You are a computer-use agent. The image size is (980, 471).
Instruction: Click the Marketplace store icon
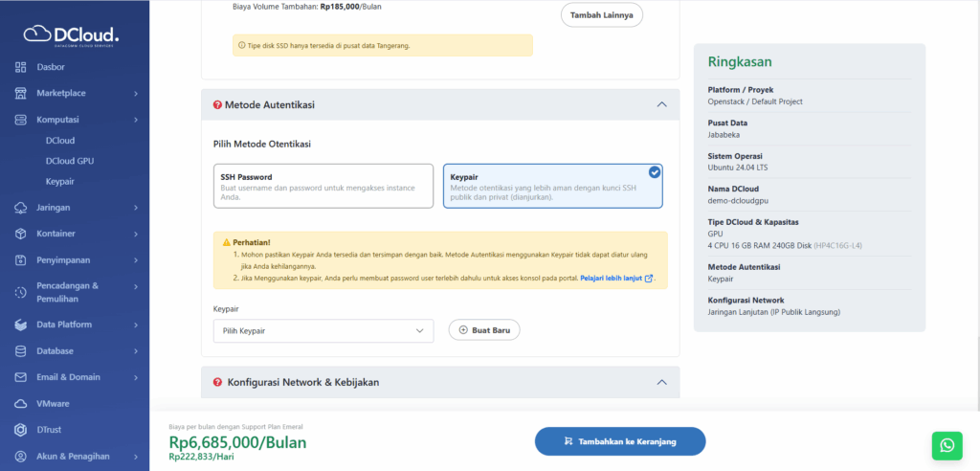click(x=21, y=93)
